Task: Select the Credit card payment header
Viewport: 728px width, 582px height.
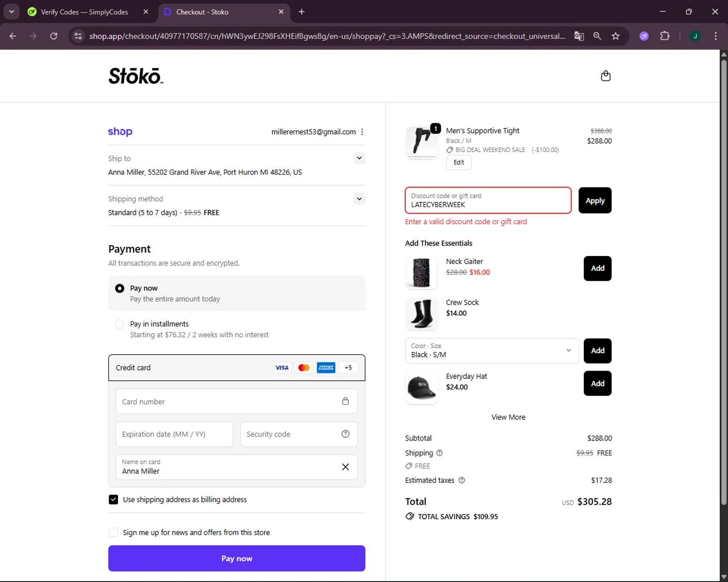Action: (x=237, y=368)
